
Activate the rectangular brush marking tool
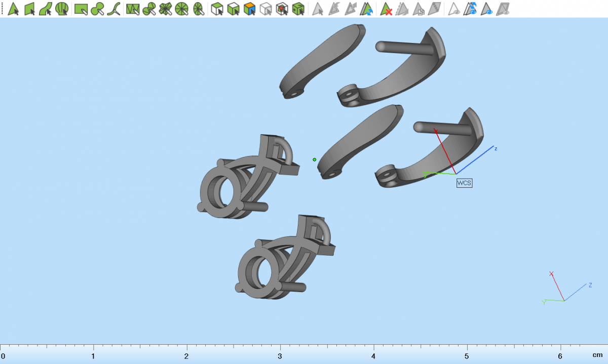click(81, 9)
